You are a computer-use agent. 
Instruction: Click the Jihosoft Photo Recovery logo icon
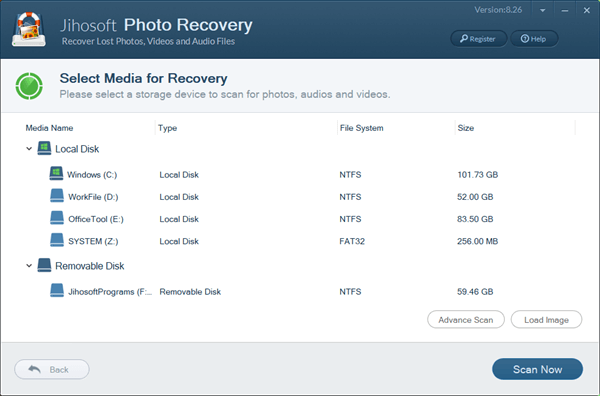29,29
